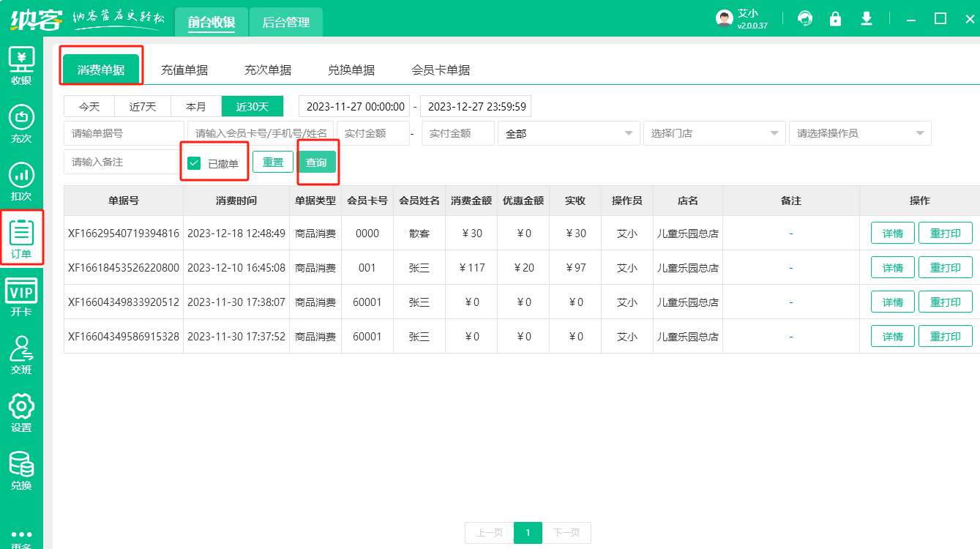Click the lock screen icon in title bar

pos(835,18)
